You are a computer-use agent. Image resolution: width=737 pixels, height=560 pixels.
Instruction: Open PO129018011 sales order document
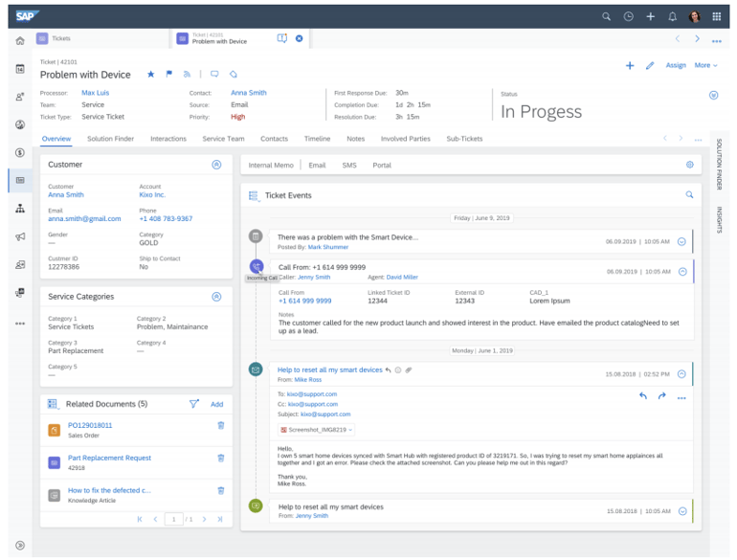click(x=90, y=426)
